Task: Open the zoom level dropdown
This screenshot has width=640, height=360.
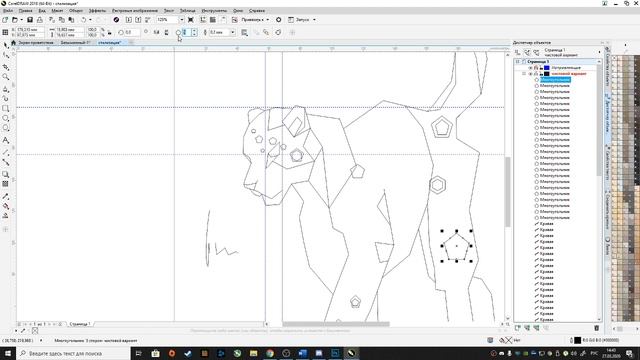Action: pyautogui.click(x=182, y=20)
